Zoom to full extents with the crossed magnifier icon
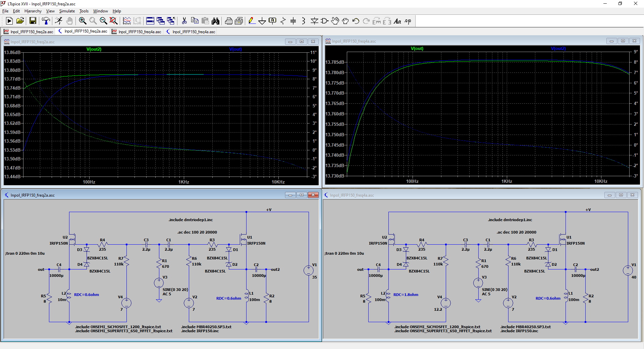Image resolution: width=644 pixels, height=349 pixels. [114, 21]
